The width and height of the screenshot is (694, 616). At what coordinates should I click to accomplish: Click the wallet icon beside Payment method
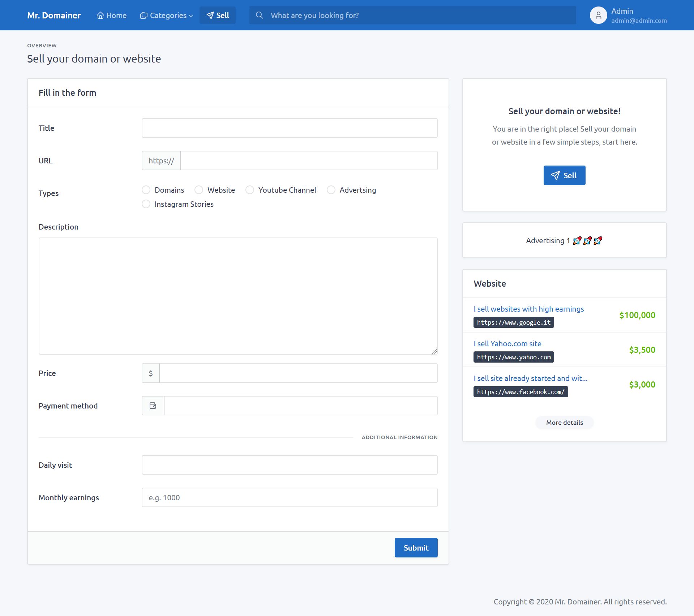153,406
